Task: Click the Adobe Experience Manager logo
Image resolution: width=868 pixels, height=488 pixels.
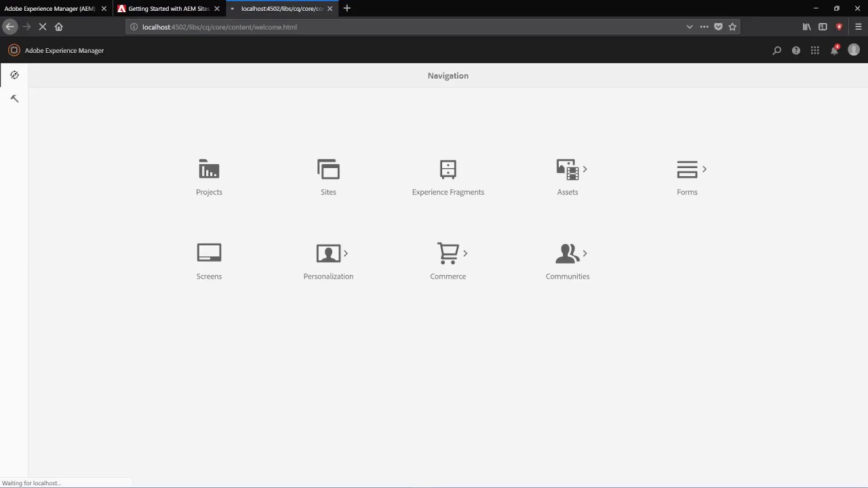Action: coord(14,50)
